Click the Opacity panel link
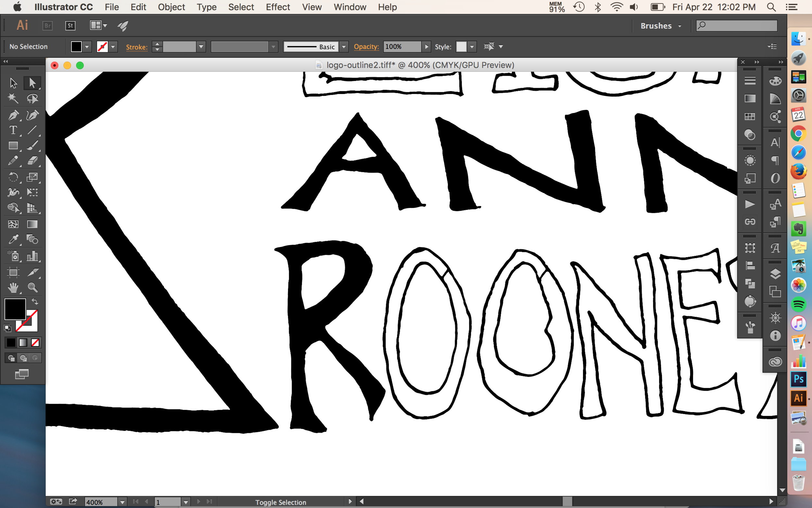This screenshot has width=812, height=508. pos(366,47)
